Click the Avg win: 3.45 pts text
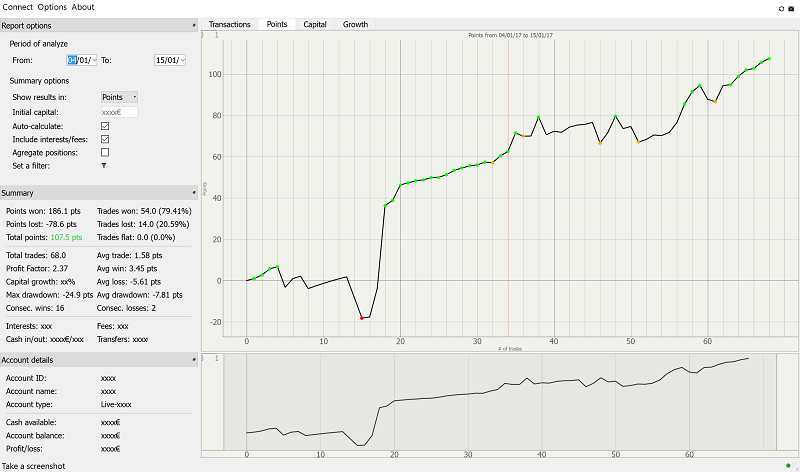The height and width of the screenshot is (472, 800). [127, 268]
